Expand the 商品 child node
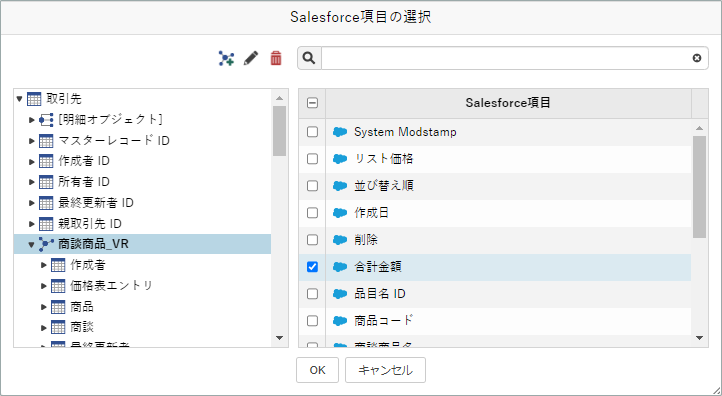Image resolution: width=722 pixels, height=396 pixels. [x=44, y=307]
